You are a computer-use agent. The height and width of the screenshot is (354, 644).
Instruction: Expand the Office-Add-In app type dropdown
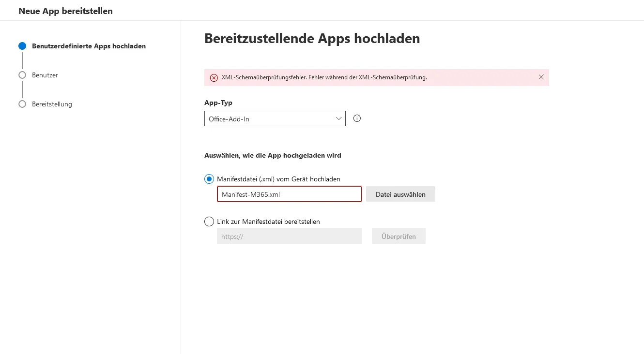tap(275, 118)
